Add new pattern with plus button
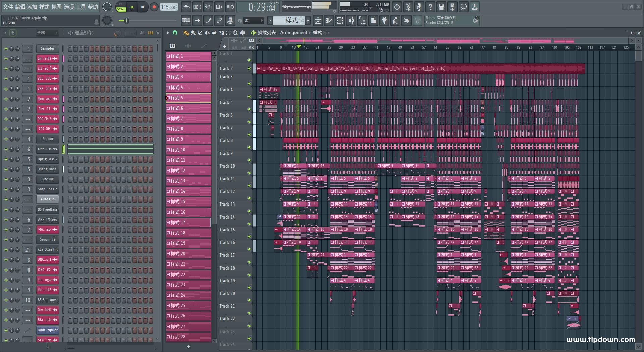This screenshot has width=644, height=352. (x=308, y=21)
